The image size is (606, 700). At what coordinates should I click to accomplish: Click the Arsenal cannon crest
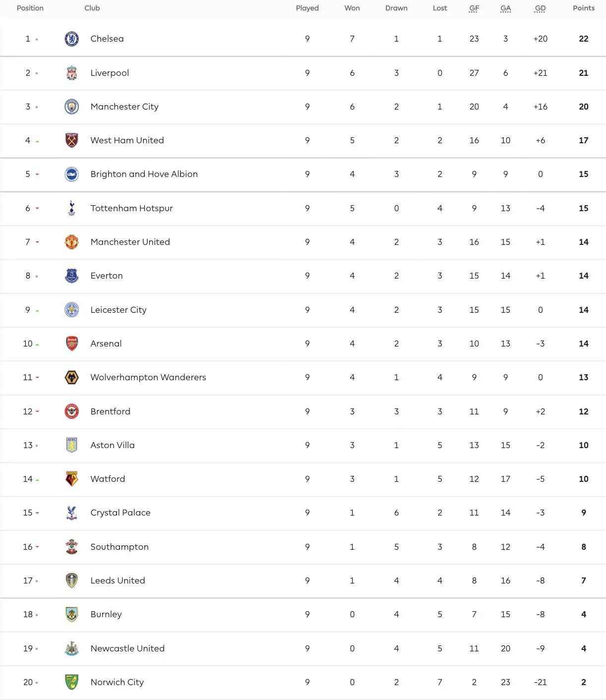point(72,344)
